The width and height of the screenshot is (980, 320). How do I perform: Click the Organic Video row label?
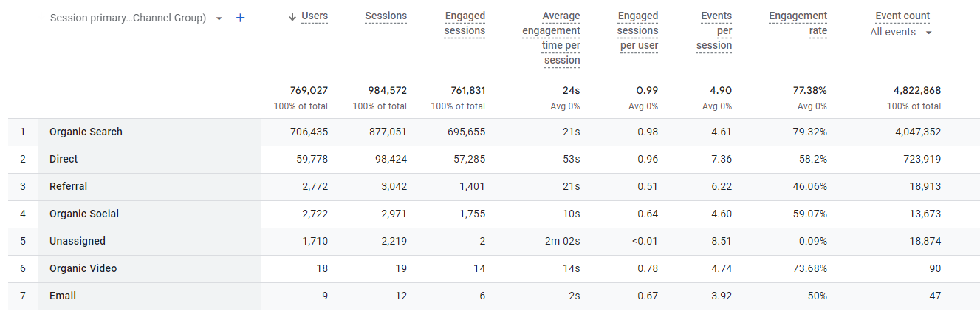pos(83,269)
